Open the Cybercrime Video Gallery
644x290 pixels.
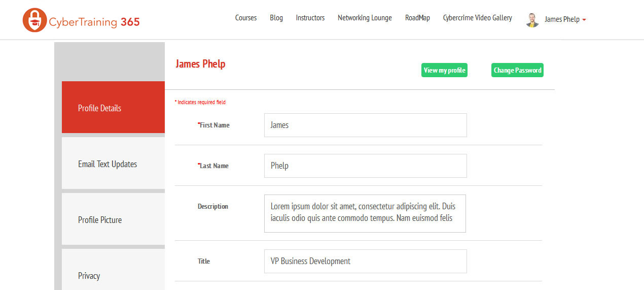pyautogui.click(x=477, y=18)
